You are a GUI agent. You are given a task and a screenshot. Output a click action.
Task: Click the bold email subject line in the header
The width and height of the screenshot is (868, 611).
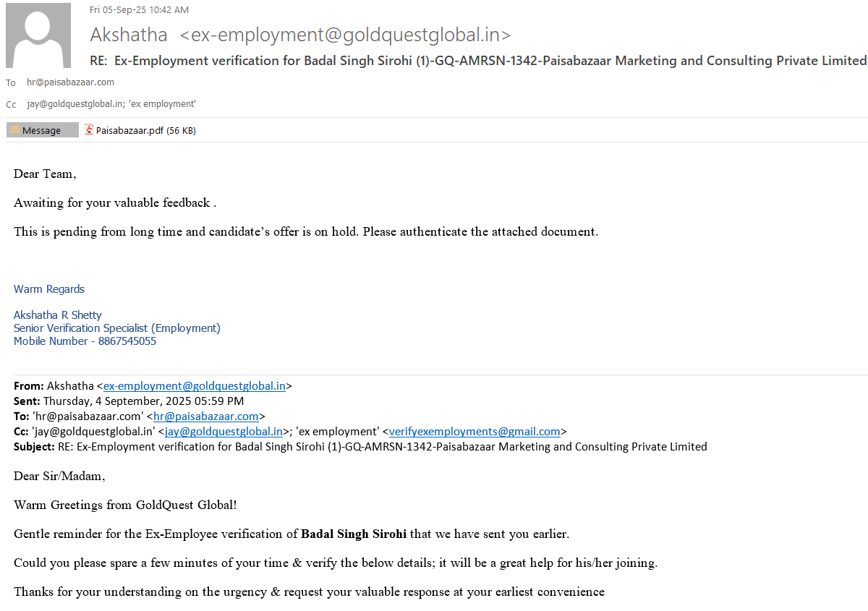[x=477, y=61]
